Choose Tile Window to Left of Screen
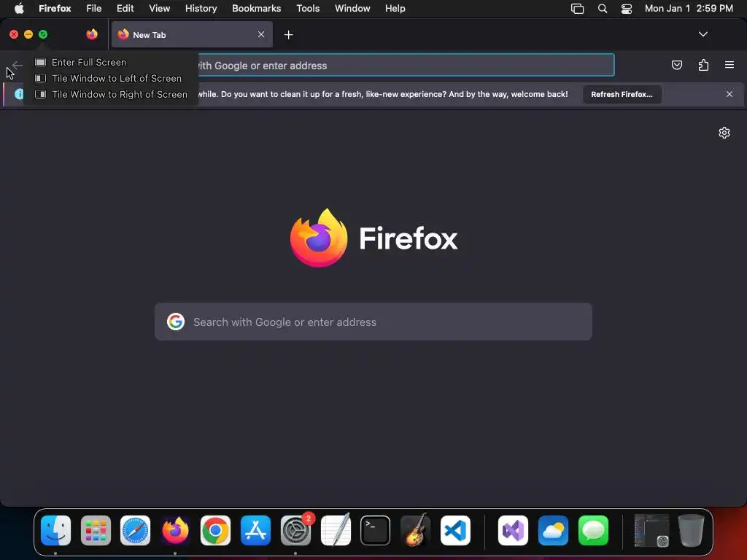Screen dimensions: 747x560 click(108, 79)
